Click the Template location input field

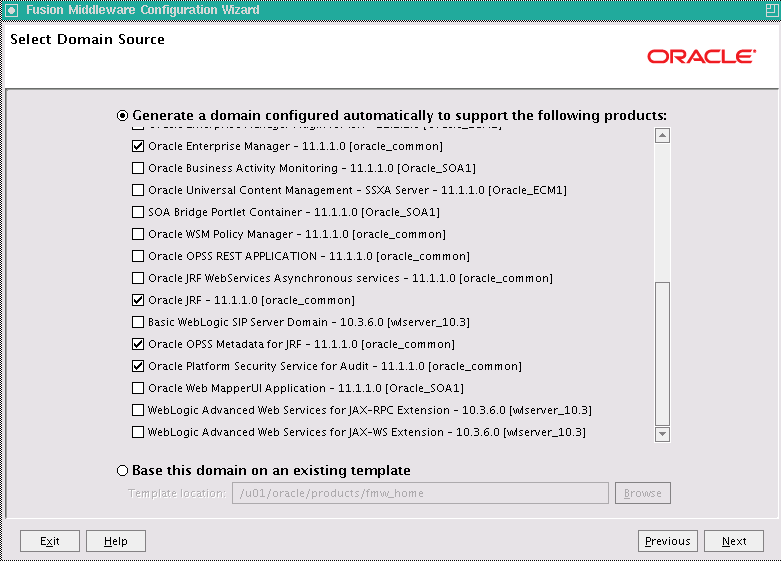[420, 493]
